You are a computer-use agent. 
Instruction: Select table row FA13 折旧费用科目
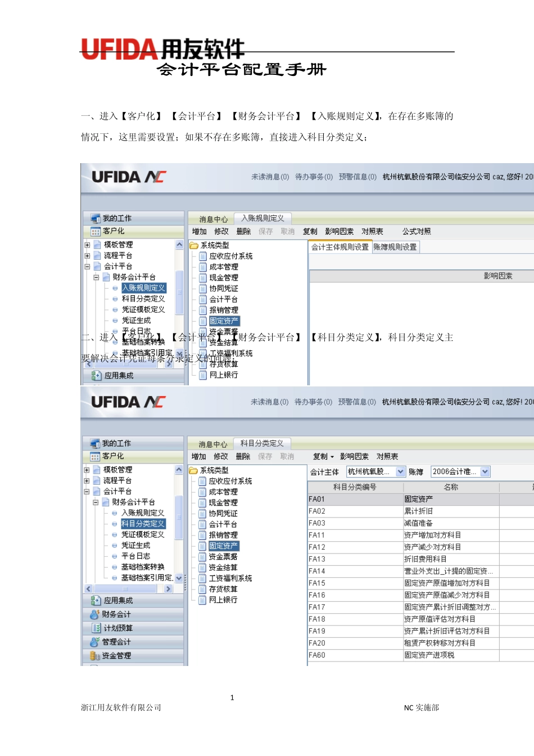(420, 559)
